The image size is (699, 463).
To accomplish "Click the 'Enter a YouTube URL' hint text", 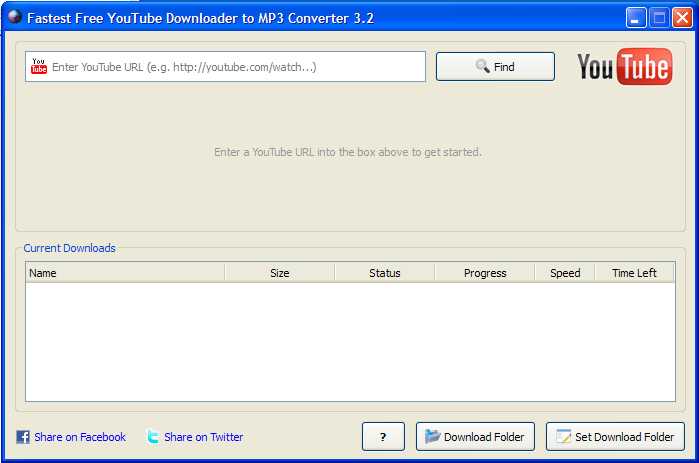I will 348,152.
